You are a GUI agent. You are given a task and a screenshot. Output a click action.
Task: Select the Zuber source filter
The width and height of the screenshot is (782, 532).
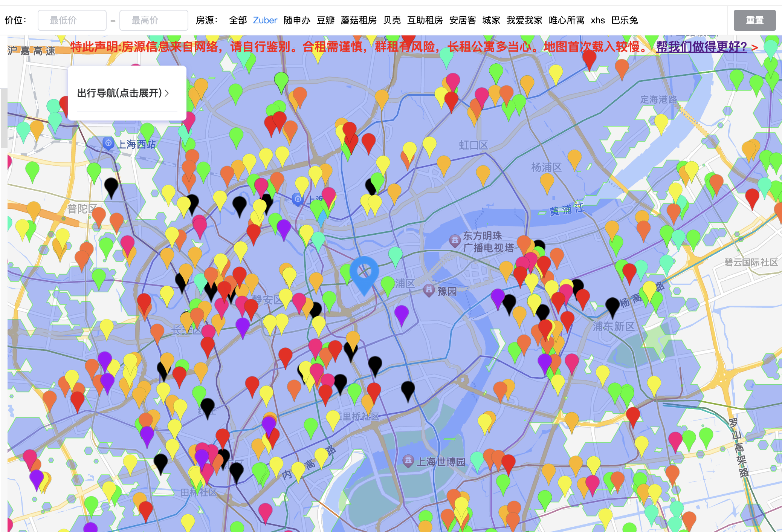[265, 20]
